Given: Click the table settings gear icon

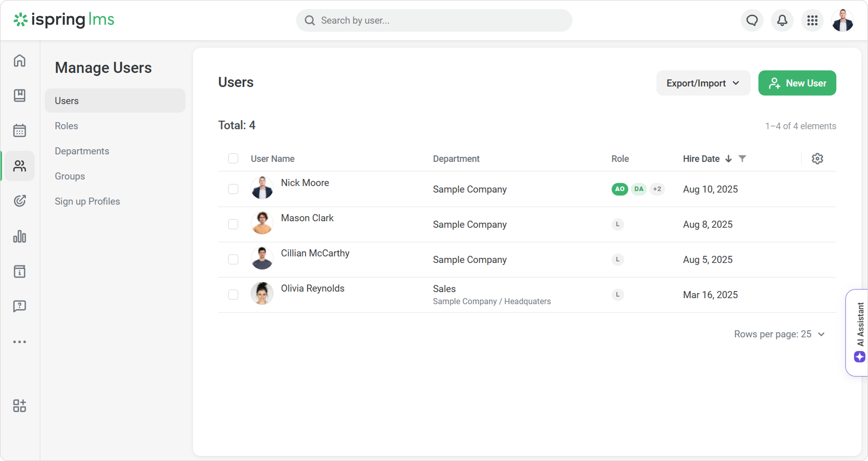Looking at the screenshot, I should (x=817, y=159).
